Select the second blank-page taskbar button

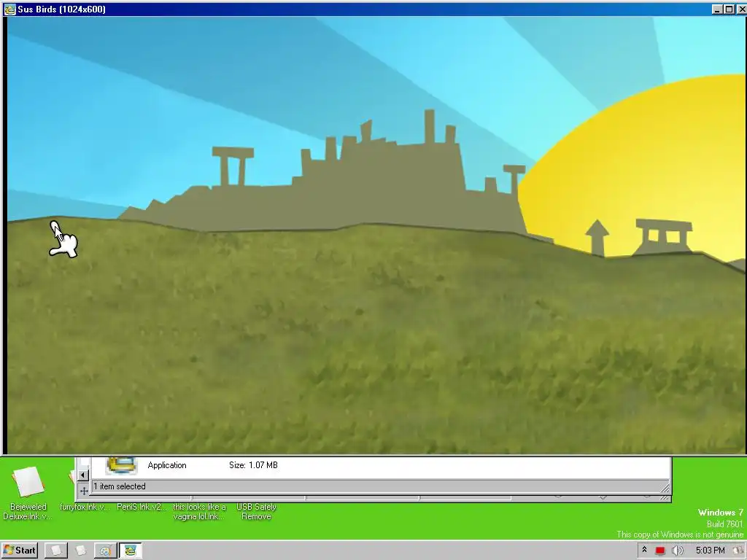[x=80, y=551]
